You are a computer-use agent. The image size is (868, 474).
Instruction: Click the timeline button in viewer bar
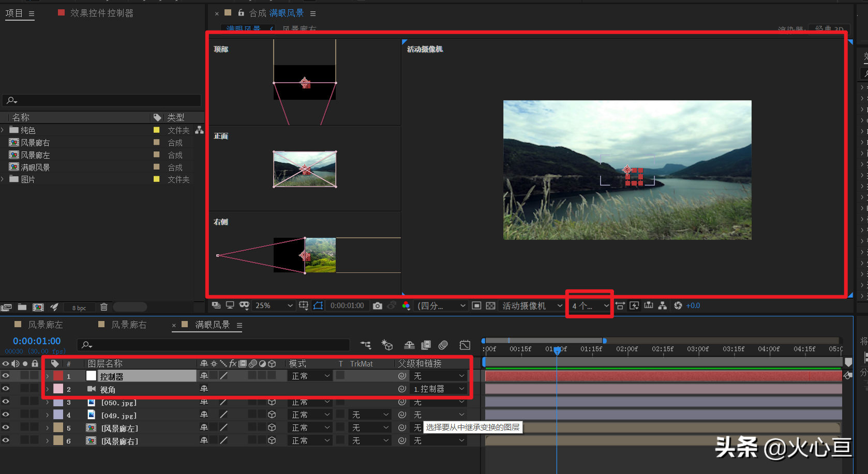(649, 305)
